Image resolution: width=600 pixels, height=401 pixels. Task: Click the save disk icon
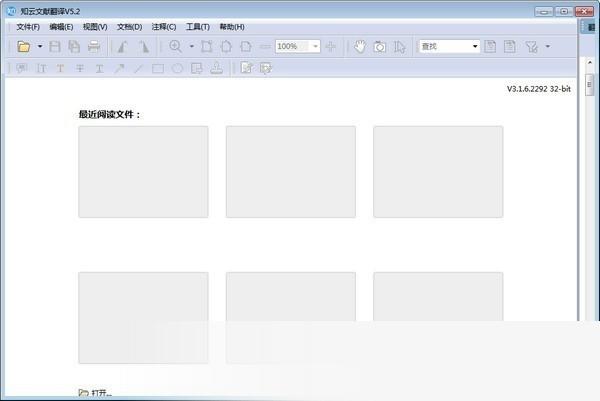55,47
